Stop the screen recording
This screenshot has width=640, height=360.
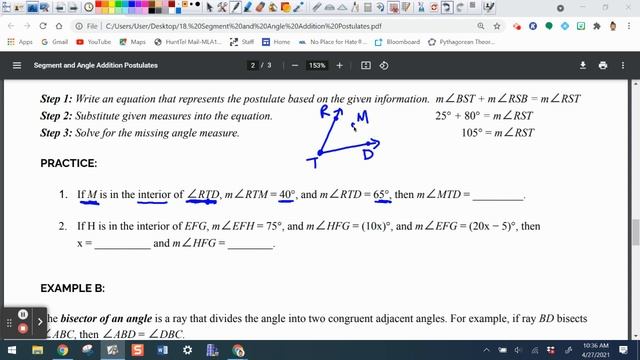click(x=23, y=328)
